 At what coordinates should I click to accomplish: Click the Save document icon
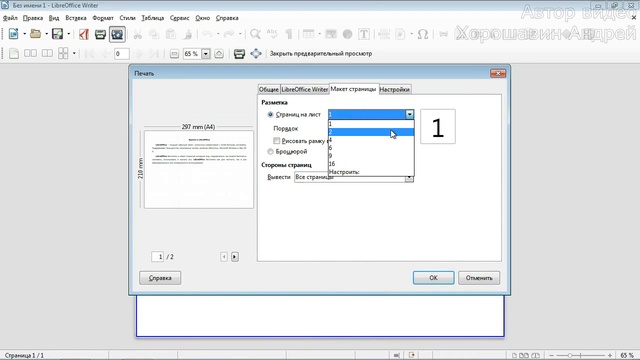click(58, 34)
